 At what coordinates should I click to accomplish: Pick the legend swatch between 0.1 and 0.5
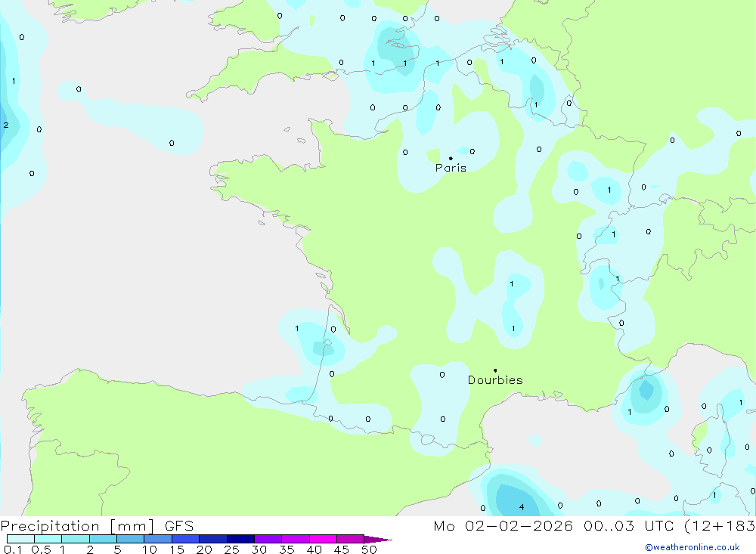[20, 539]
